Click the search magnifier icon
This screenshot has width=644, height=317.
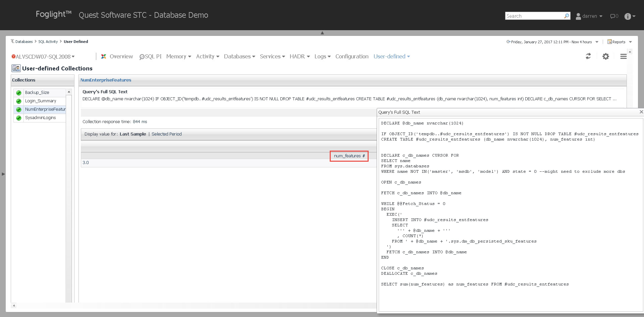point(567,16)
